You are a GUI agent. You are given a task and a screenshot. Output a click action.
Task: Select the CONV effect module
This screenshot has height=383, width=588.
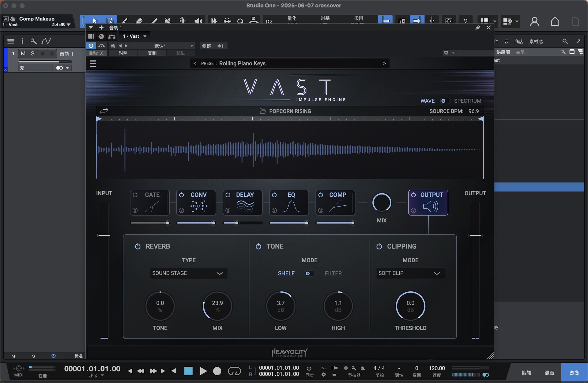coord(196,203)
